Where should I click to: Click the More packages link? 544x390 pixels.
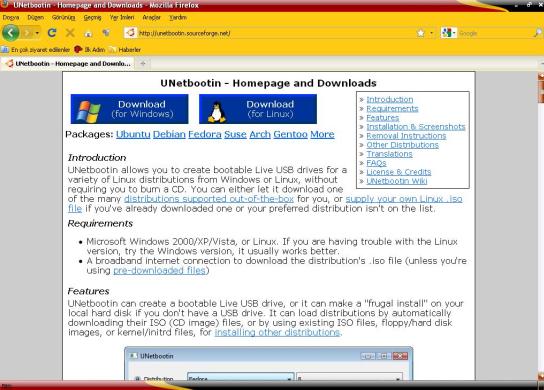(x=322, y=134)
